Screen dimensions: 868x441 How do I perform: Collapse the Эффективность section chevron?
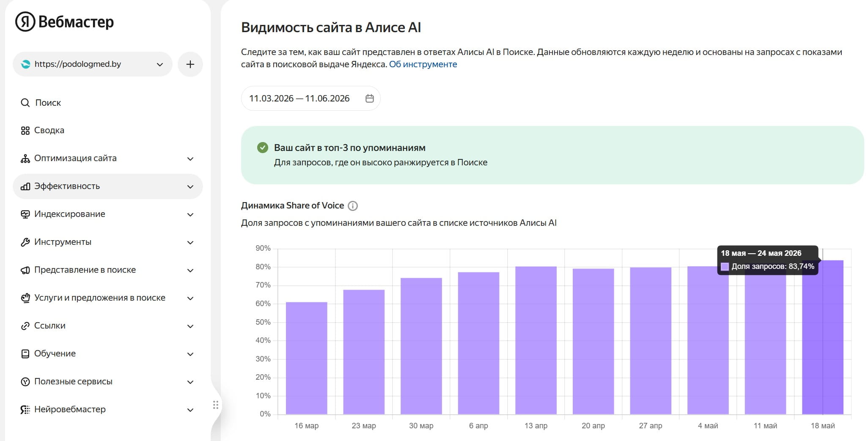click(190, 187)
